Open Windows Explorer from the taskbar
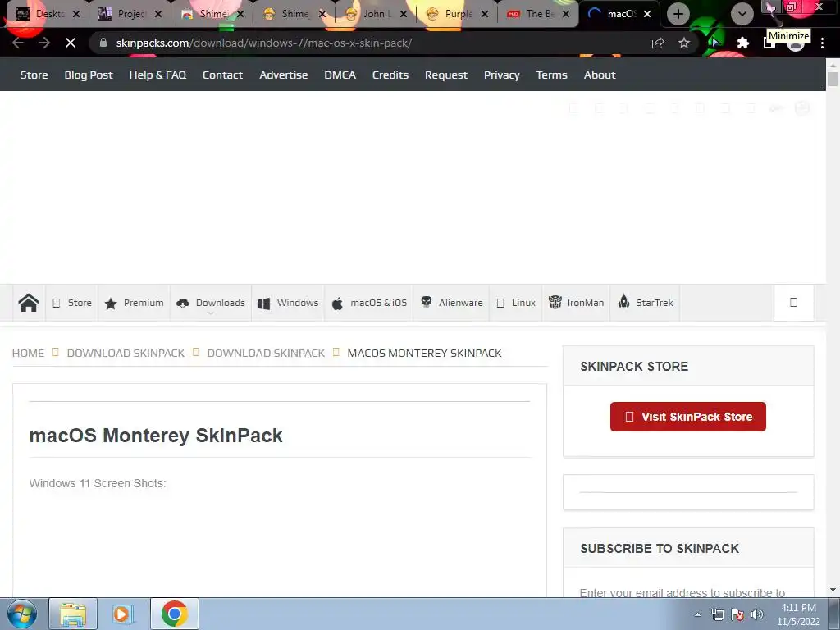This screenshot has width=840, height=630. (x=73, y=614)
